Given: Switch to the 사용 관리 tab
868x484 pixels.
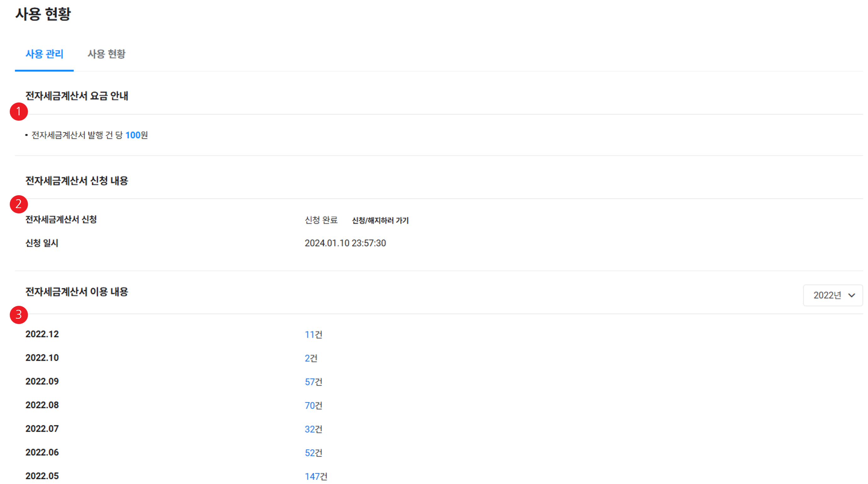Looking at the screenshot, I should (x=45, y=54).
